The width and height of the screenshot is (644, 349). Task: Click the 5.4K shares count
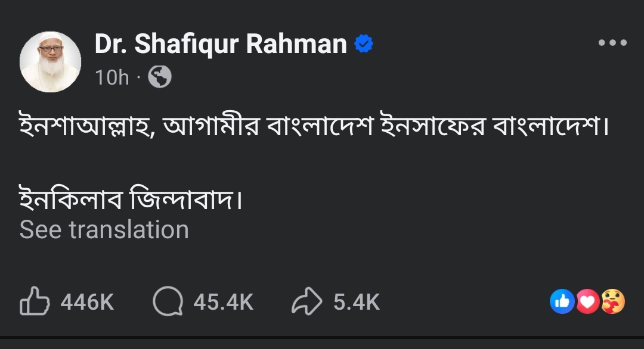click(356, 302)
